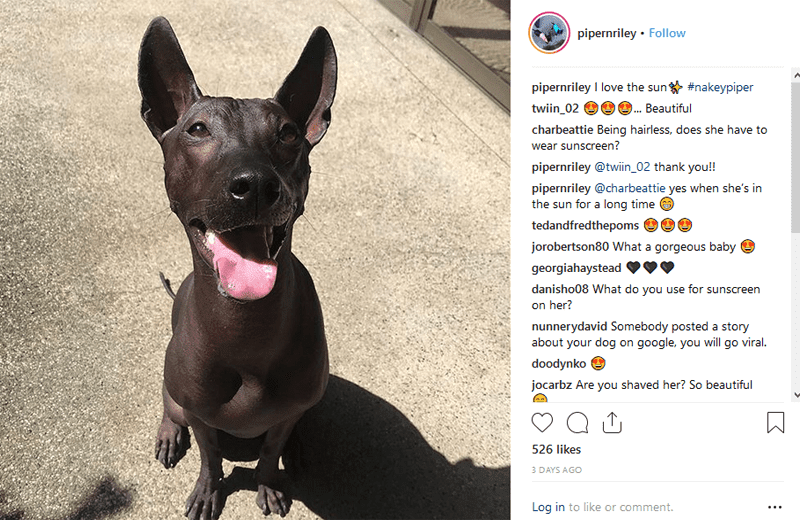
Task: Share the post using the upload arrow icon
Action: click(612, 423)
